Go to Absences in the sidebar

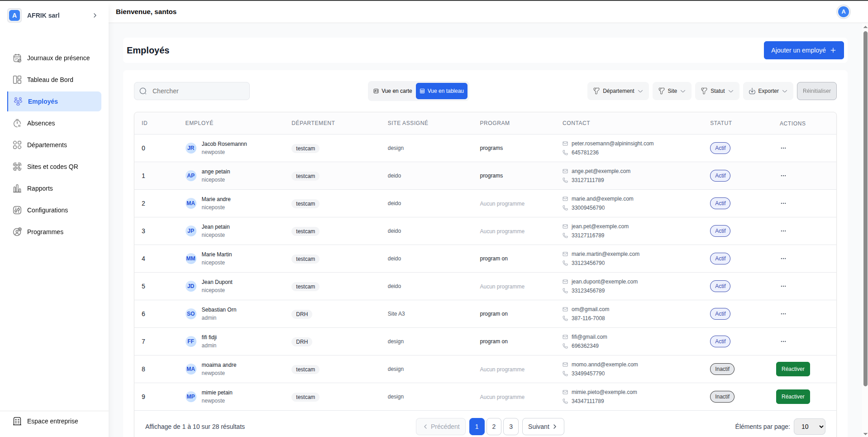(41, 123)
